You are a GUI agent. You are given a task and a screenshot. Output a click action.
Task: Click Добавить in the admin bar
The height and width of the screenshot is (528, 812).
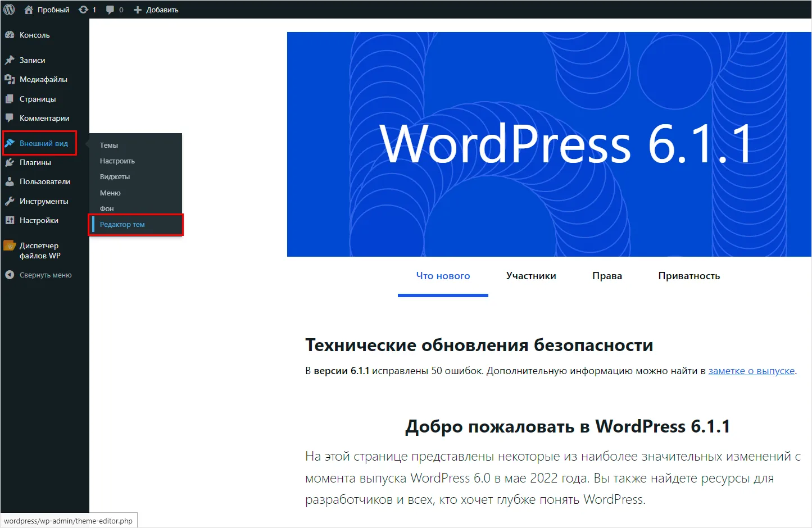pos(162,10)
